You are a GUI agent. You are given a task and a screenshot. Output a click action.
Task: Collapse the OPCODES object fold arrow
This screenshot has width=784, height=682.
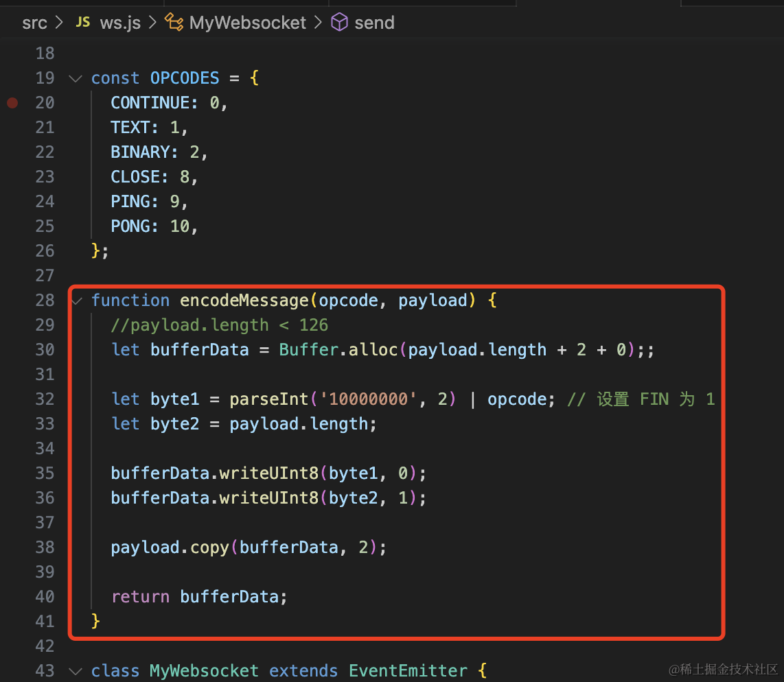pos(75,78)
